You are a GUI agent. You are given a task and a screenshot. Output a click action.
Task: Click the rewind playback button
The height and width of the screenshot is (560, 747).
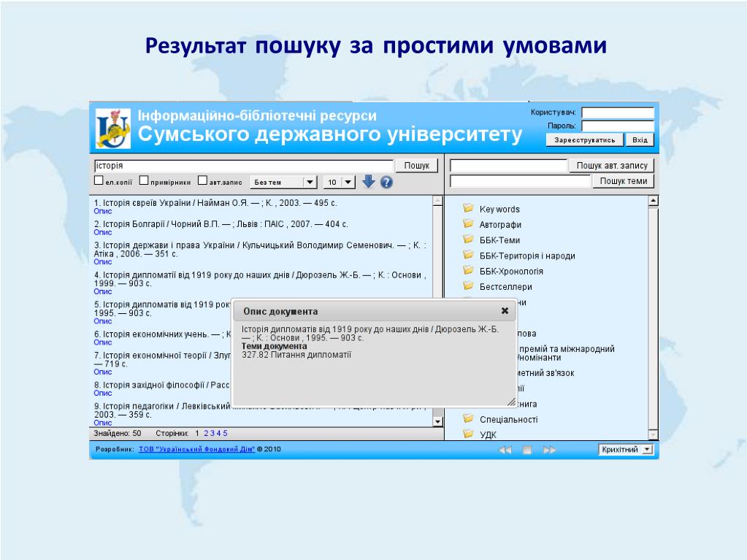505,450
